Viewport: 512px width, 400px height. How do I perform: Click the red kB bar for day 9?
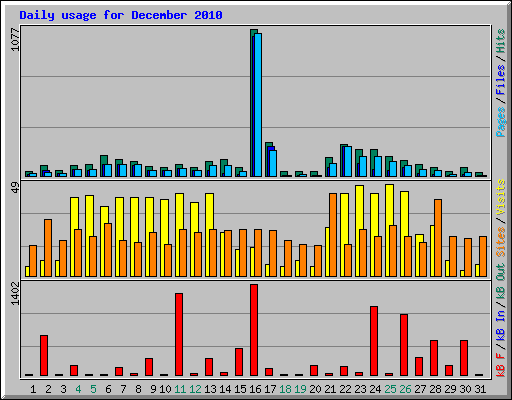pyautogui.click(x=149, y=367)
